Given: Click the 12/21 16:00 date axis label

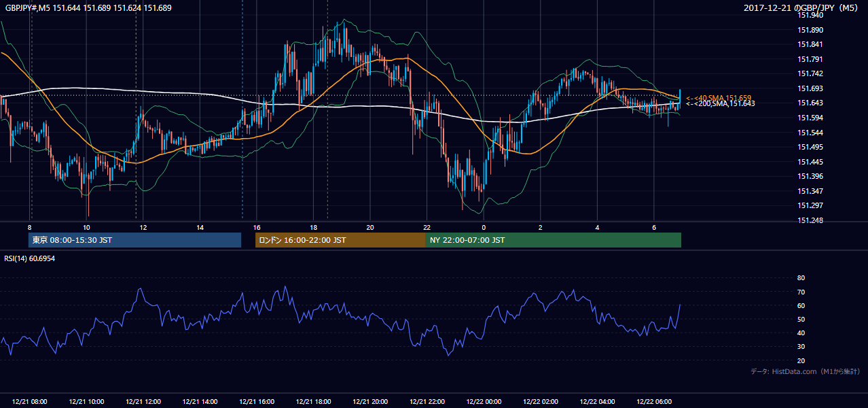Looking at the screenshot, I should (256, 402).
